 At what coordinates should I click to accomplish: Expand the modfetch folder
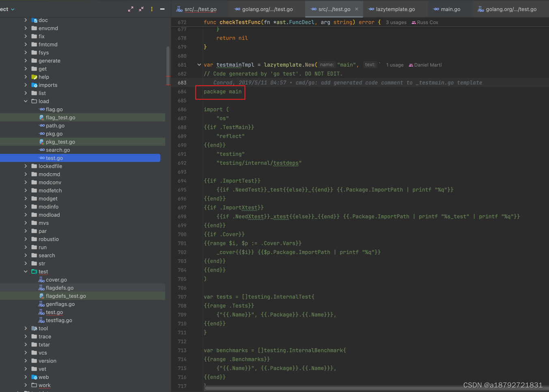click(x=26, y=190)
